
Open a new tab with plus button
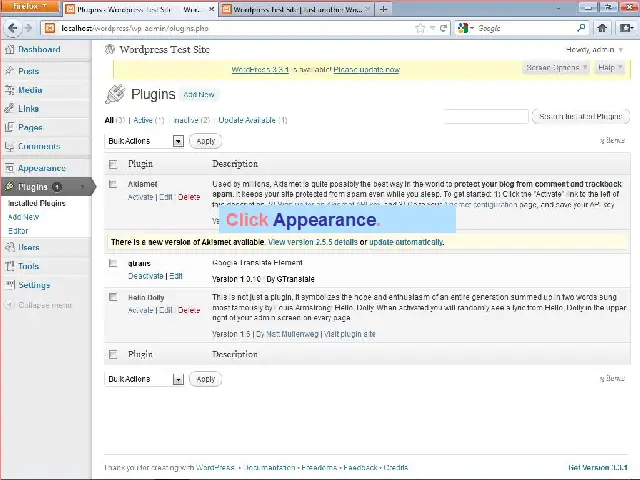coord(383,9)
